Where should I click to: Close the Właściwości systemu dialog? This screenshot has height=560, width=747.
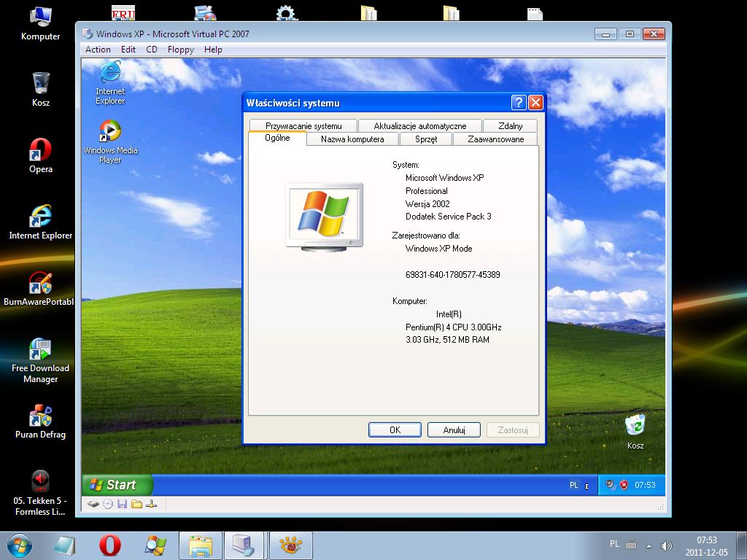click(x=535, y=102)
